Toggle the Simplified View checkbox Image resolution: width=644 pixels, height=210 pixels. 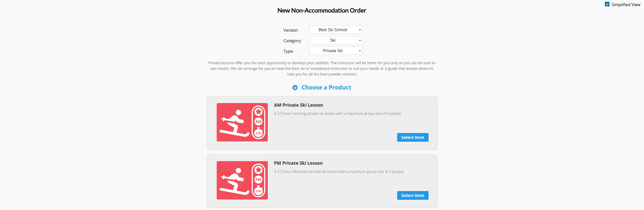[x=607, y=4]
